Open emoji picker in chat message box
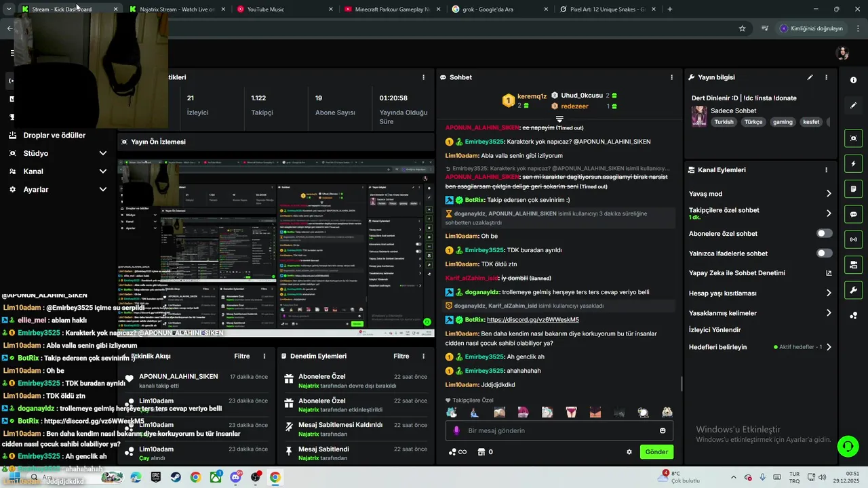The width and height of the screenshot is (868, 488). coord(663,430)
